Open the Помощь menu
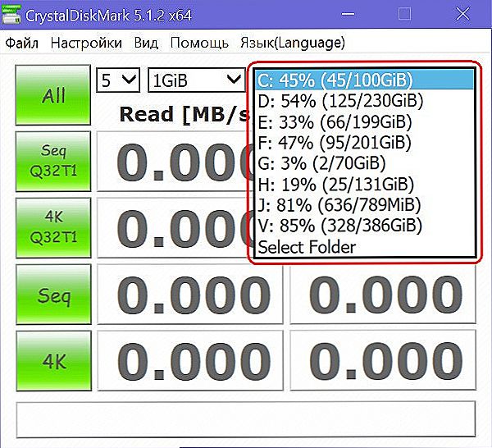The width and height of the screenshot is (492, 448). (199, 43)
